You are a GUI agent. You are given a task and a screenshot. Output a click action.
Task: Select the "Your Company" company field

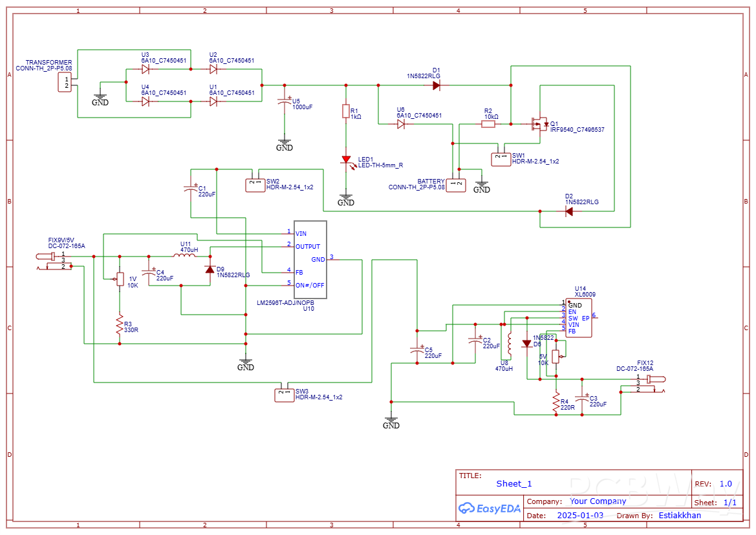click(x=598, y=501)
